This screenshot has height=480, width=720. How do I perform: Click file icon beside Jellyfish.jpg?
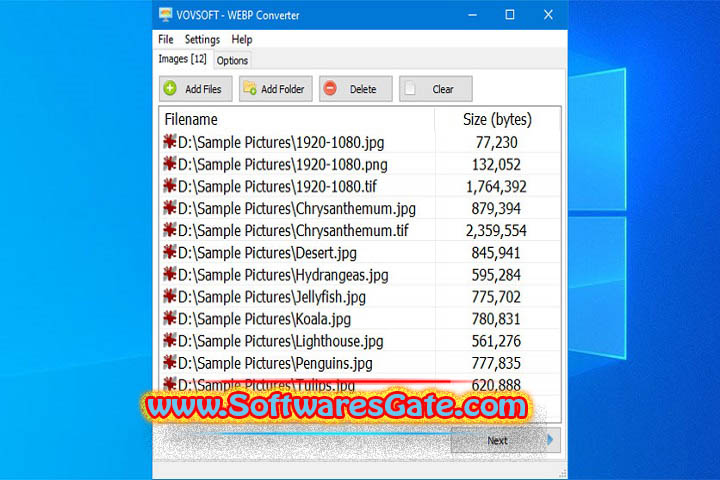pos(170,296)
